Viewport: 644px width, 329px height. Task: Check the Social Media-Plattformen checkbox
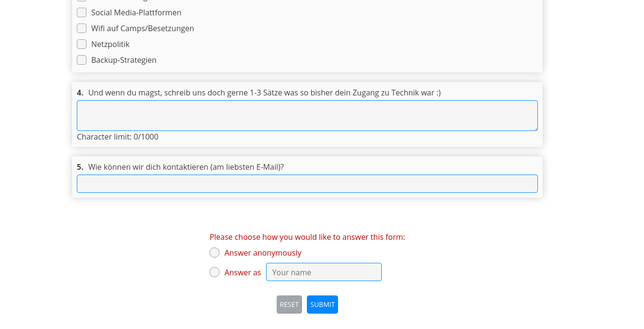[x=82, y=12]
